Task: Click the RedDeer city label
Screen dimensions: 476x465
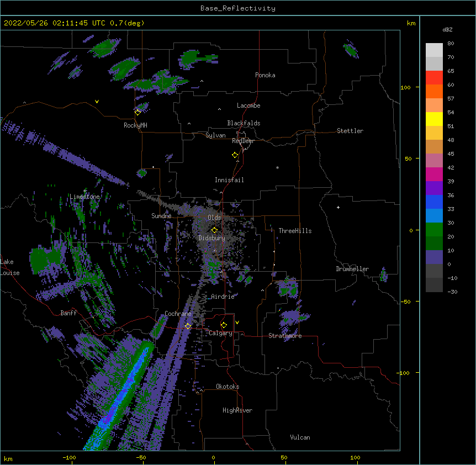Action: click(244, 141)
